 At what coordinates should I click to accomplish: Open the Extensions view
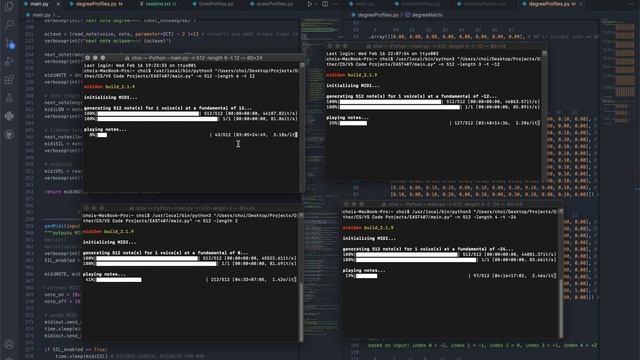(9, 79)
